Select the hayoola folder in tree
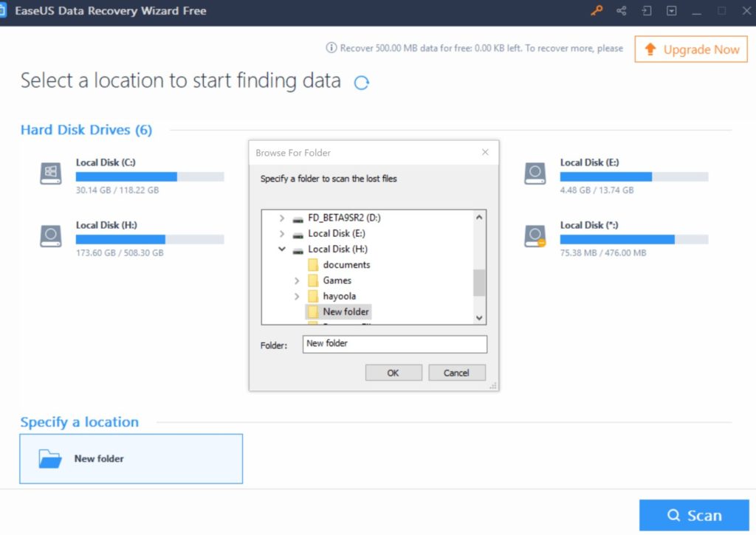Image resolution: width=756 pixels, height=535 pixels. pos(340,296)
